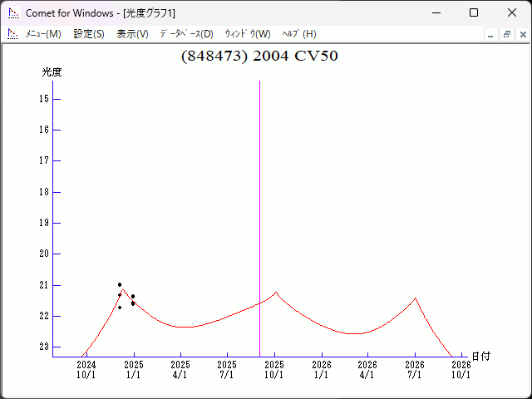Click the 日付 horizontal axis title
532x399 pixels.
coord(480,357)
